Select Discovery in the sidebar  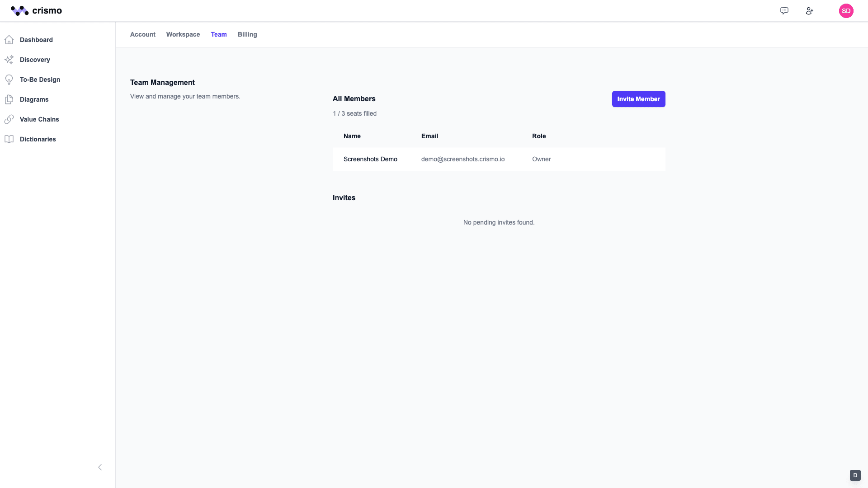(35, 60)
